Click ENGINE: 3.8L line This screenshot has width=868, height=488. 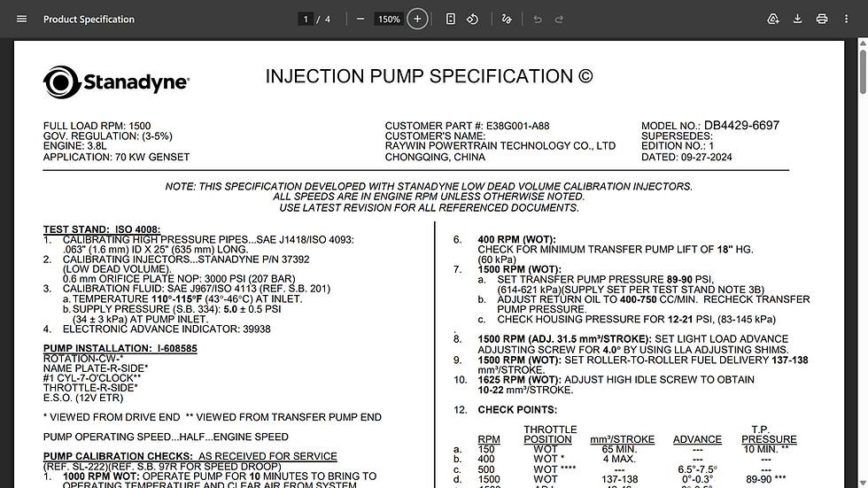coord(74,146)
